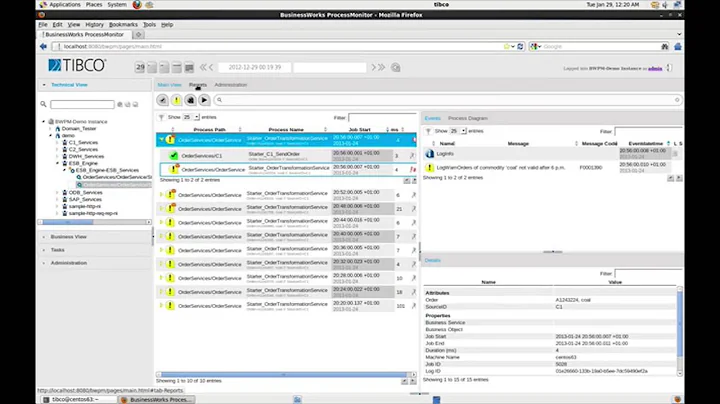Click the funnel filter icon in the jobs table
This screenshot has width=720, height=404.
[x=161, y=118]
